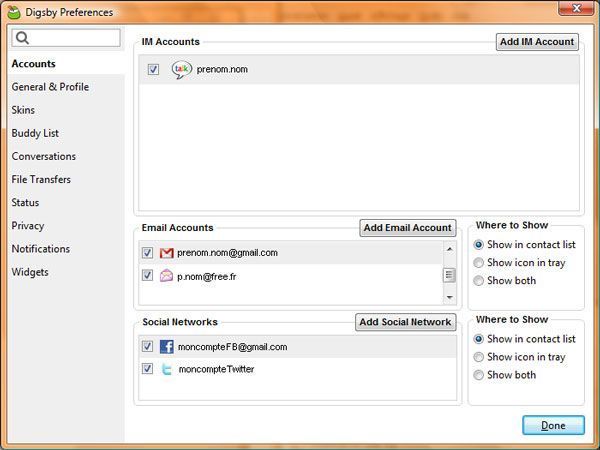Open the Widgets section
Screen dimensions: 600x450
[x=30, y=272]
